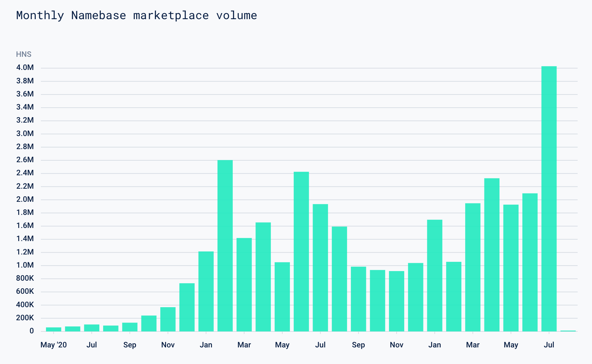Viewport: 592px width, 364px height.
Task: Select the 800K axis value
Action: point(25,278)
